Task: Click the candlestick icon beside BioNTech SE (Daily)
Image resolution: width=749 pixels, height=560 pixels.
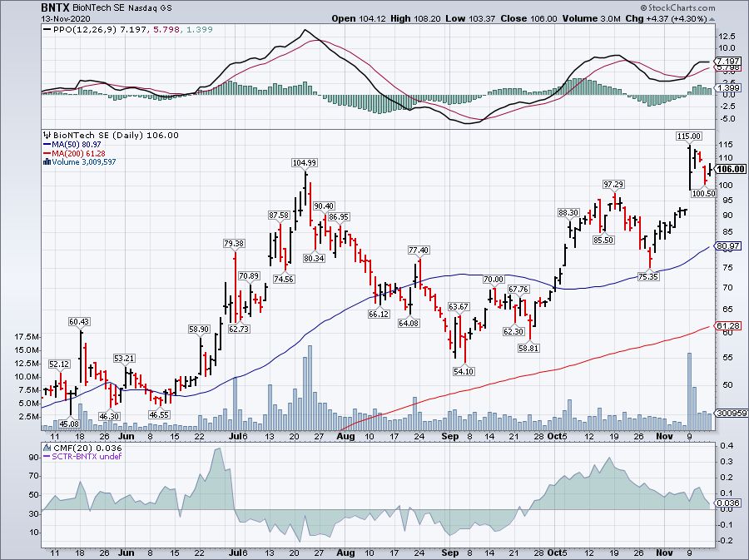Action: (47, 135)
